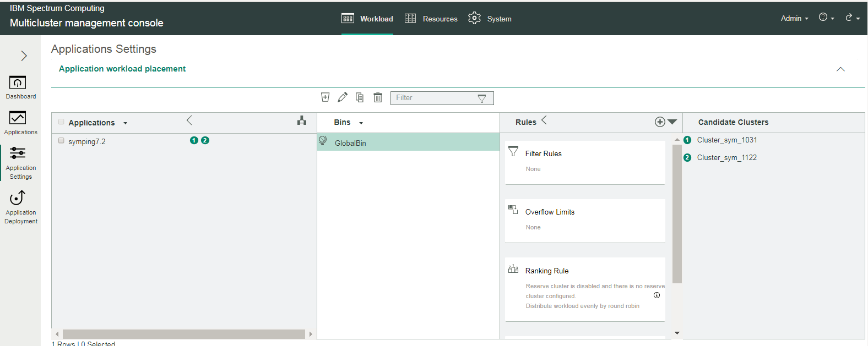Click the Overflow Limits icon
The height and width of the screenshot is (346, 868).
tap(513, 210)
